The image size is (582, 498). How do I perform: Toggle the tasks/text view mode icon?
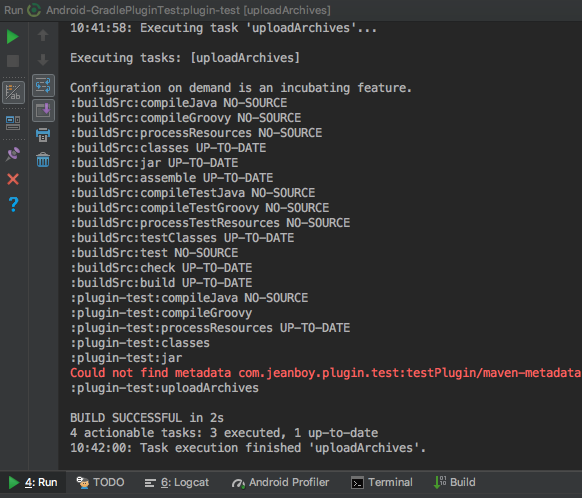[x=13, y=92]
